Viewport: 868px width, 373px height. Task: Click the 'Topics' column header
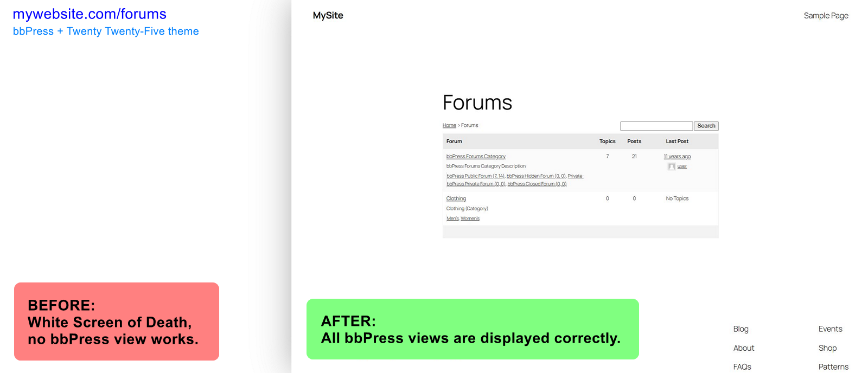tap(607, 142)
